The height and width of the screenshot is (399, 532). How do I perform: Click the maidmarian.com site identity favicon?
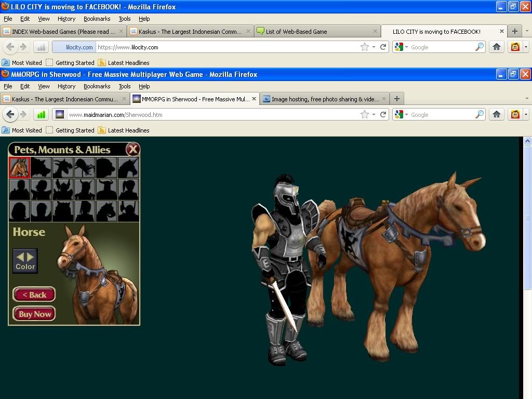click(60, 114)
